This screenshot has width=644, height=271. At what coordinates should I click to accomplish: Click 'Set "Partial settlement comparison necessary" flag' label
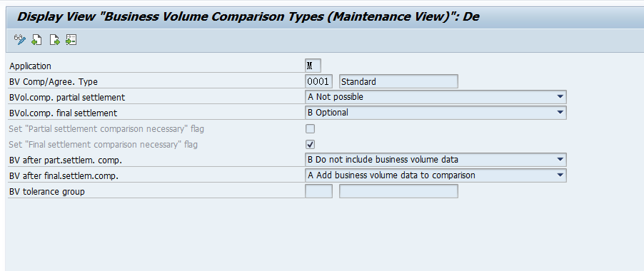(106, 129)
